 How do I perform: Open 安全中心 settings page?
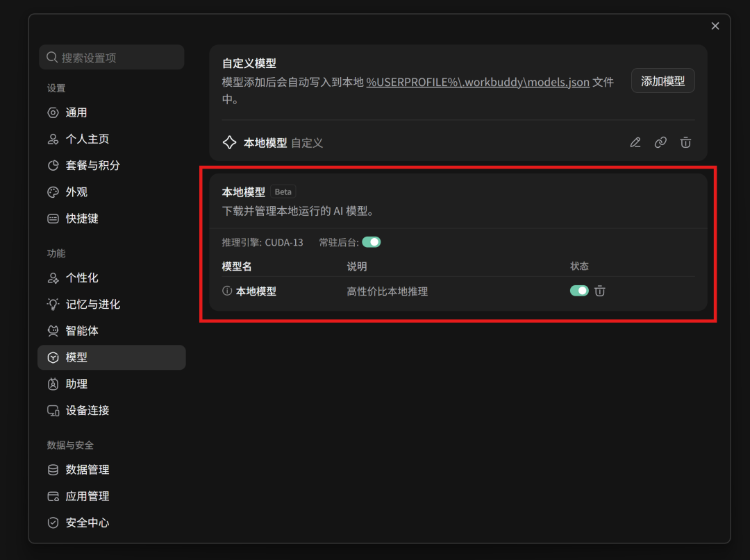click(x=111, y=523)
